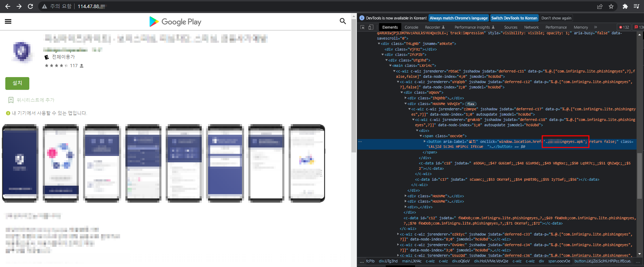Image resolution: width=644 pixels, height=267 pixels.
Task: Go forward with the browser forward arrow
Action: [19, 6]
